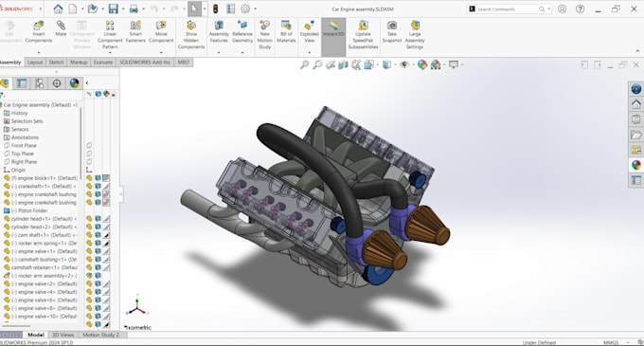
Task: Switch to the Layout tab
Action: pos(35,62)
